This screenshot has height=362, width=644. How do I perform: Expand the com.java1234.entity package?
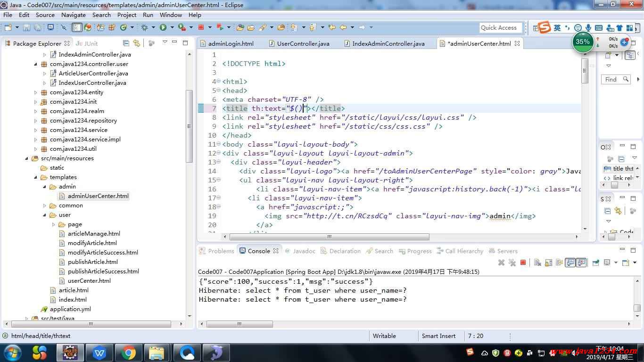(x=35, y=92)
